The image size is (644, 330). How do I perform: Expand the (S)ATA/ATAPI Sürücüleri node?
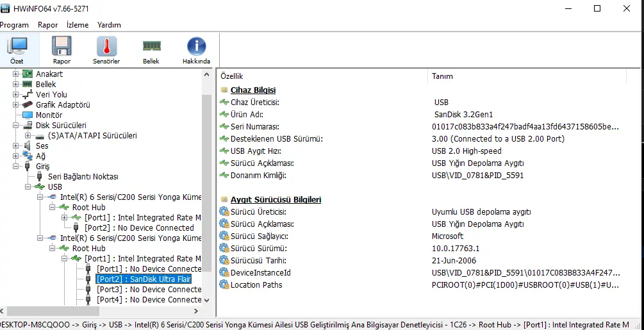pyautogui.click(x=28, y=135)
